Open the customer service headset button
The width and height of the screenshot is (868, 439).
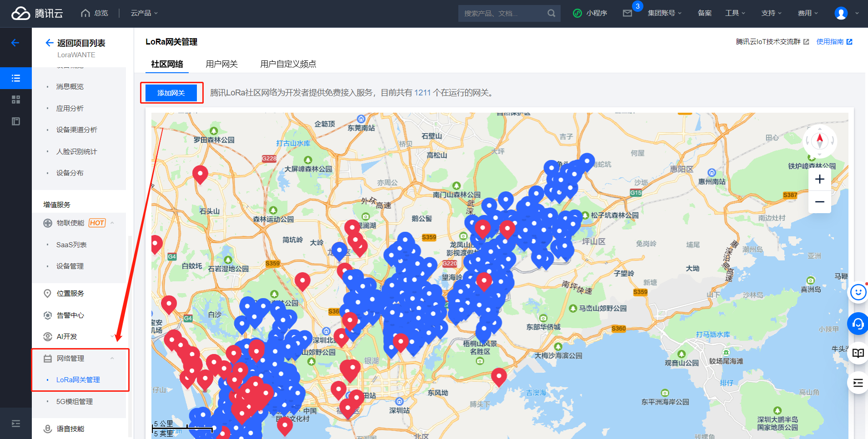point(858,324)
